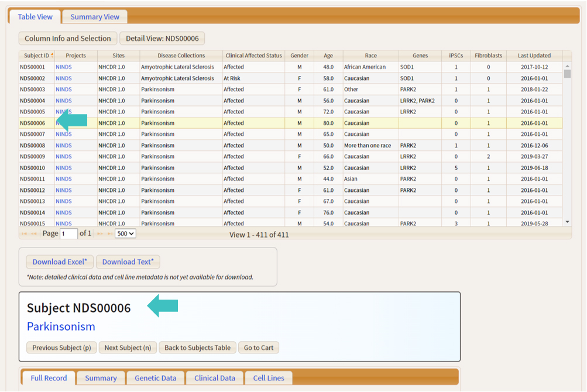Click 'Amyotrophic Lateral Sclerosis' cell for NDS00001
The width and height of the screenshot is (587, 392).
pyautogui.click(x=181, y=67)
